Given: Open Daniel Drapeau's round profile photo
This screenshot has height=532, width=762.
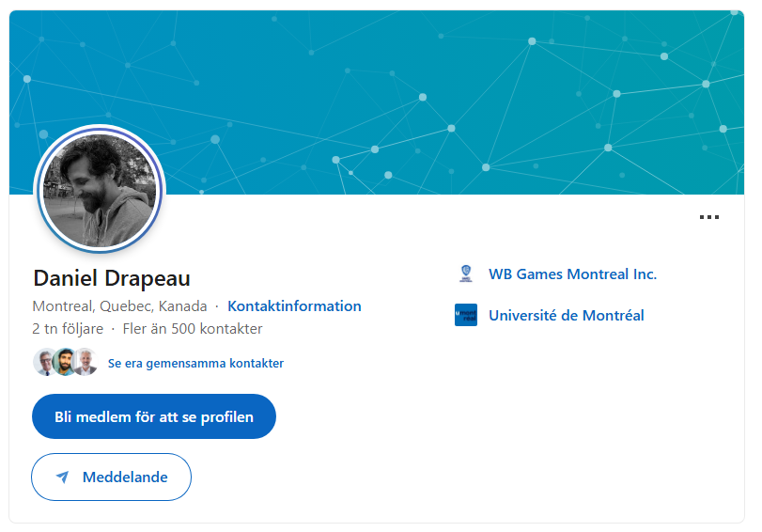Looking at the screenshot, I should [100, 190].
